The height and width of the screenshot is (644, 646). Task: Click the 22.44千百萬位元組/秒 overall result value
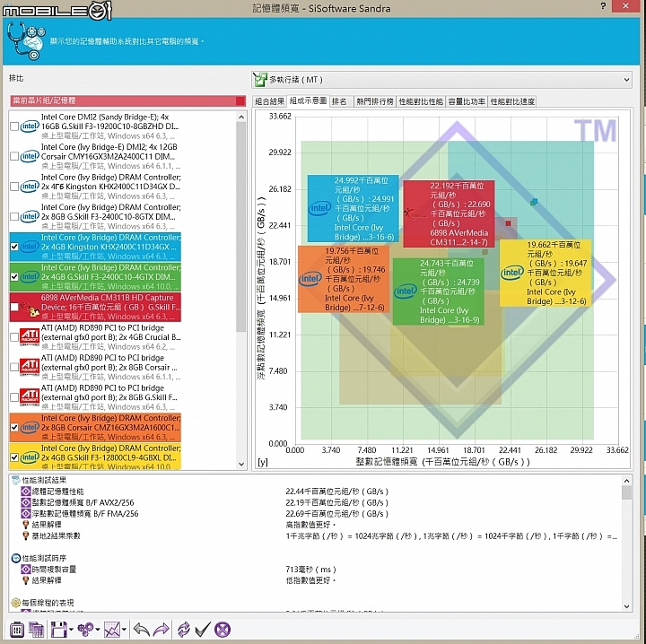click(x=337, y=492)
